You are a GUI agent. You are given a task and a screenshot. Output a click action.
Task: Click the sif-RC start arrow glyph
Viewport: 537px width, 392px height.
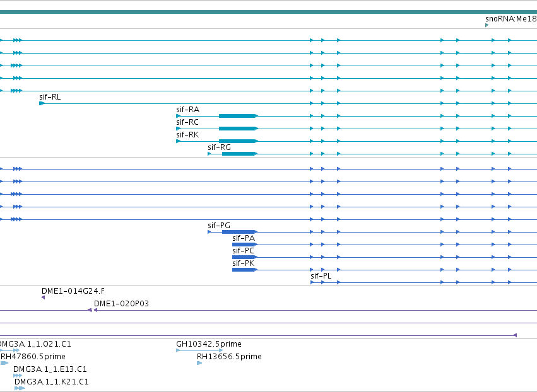click(x=178, y=129)
